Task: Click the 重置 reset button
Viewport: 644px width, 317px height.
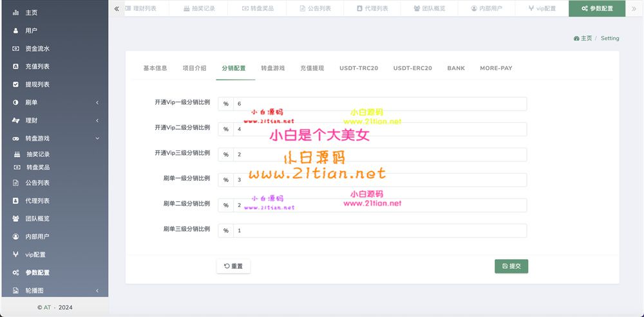Action: [233, 266]
